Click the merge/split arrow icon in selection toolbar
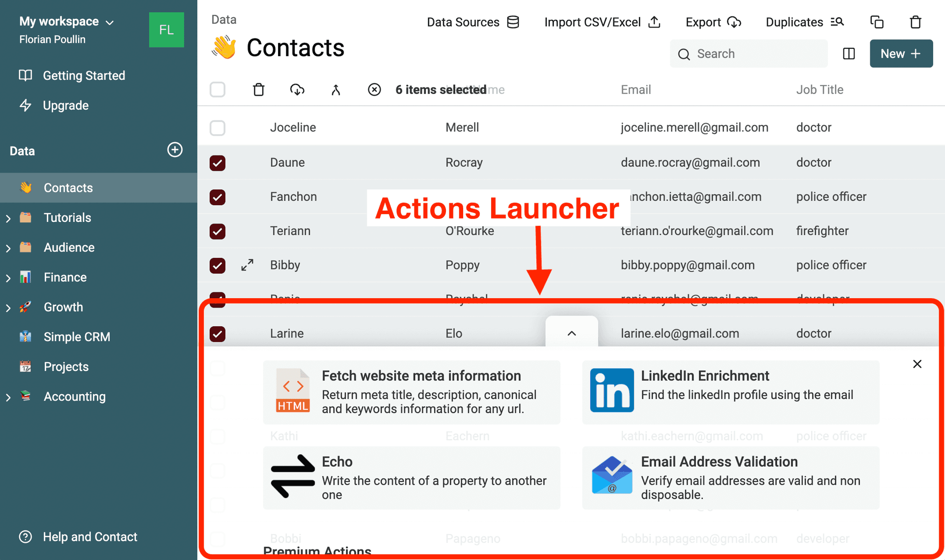 [x=336, y=90]
